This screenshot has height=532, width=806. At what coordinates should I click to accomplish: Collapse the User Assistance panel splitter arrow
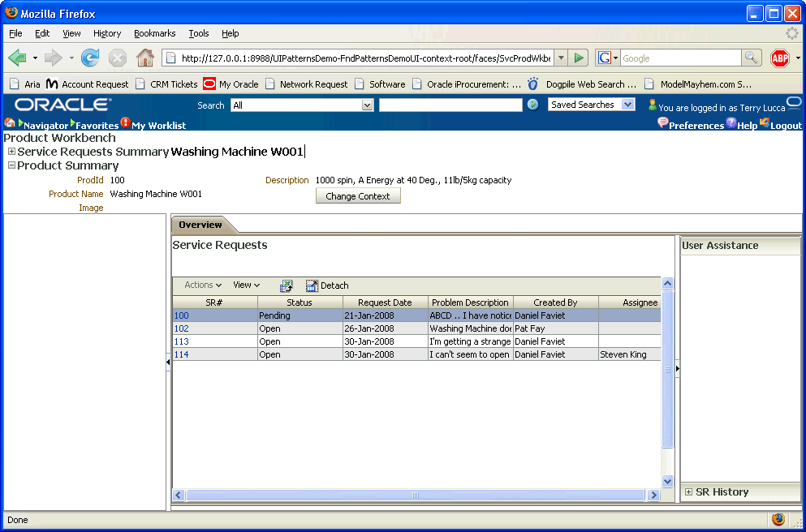pos(677,369)
